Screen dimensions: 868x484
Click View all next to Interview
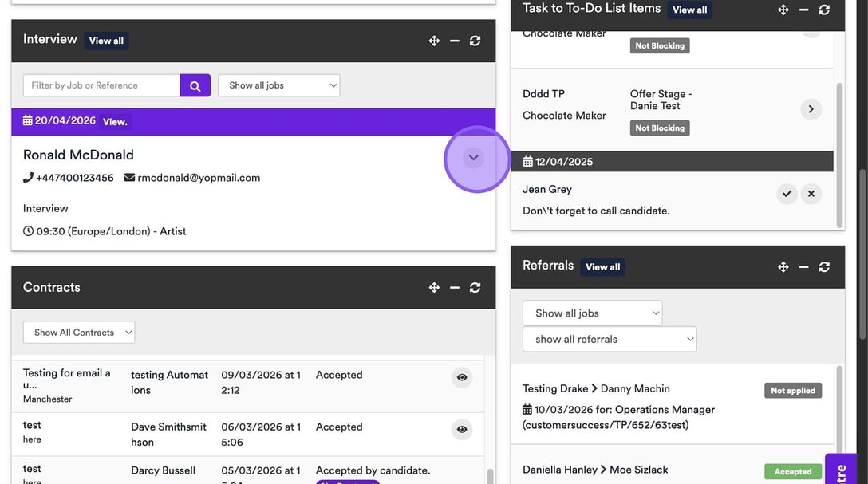click(x=106, y=41)
